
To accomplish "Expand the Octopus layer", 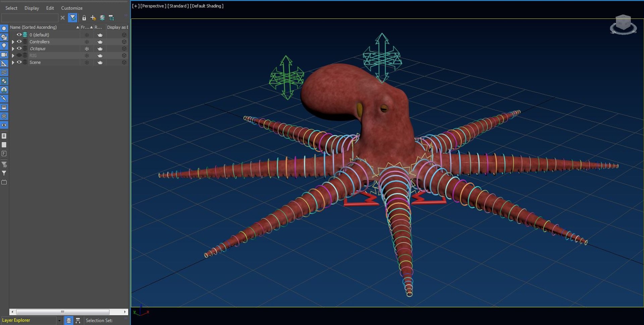I will [13, 49].
